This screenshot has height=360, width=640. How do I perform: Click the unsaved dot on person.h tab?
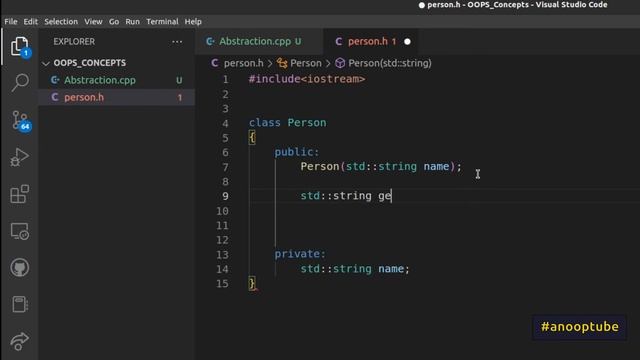coord(407,42)
